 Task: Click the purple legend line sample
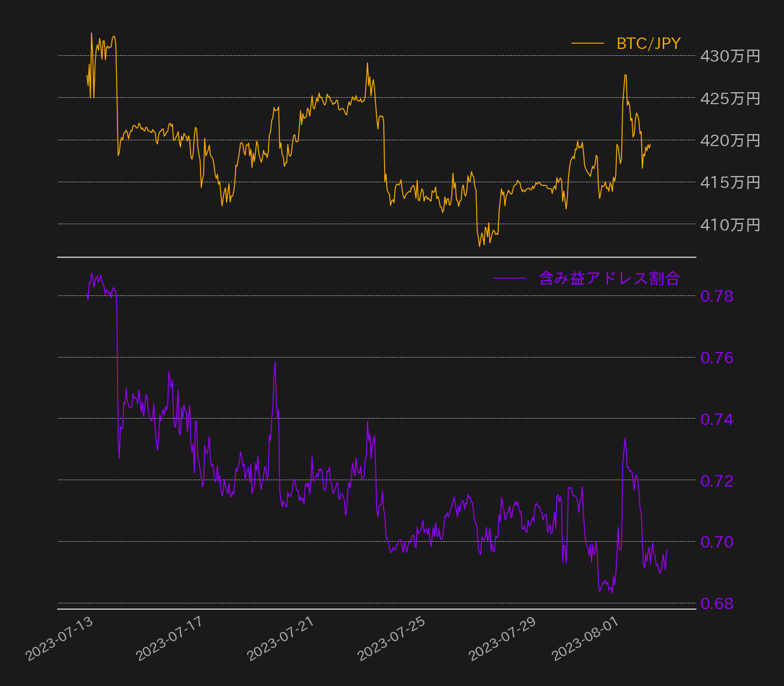pyautogui.click(x=510, y=278)
